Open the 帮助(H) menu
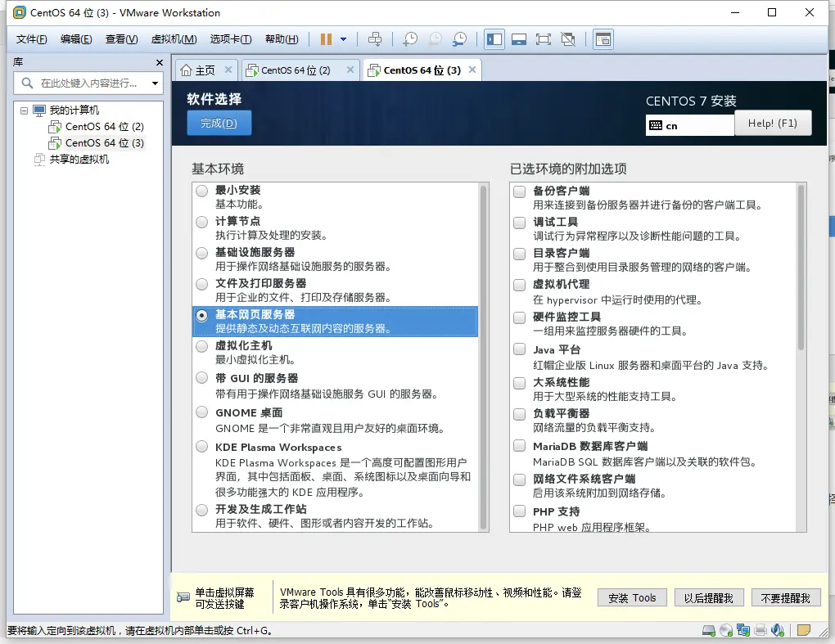 (282, 38)
